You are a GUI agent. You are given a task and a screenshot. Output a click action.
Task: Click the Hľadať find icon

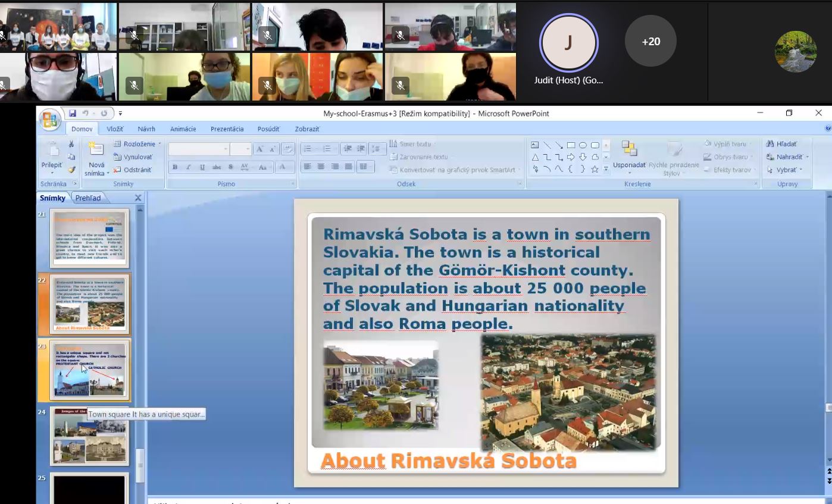(x=770, y=144)
